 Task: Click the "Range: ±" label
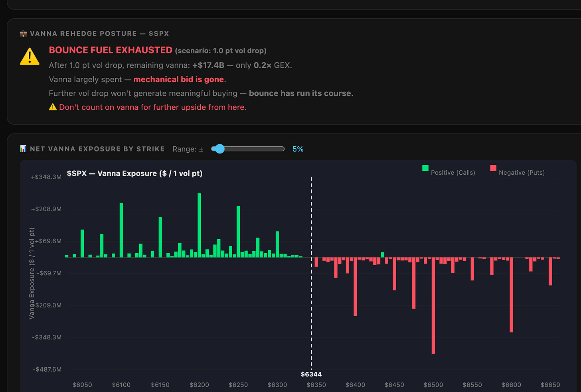[188, 149]
